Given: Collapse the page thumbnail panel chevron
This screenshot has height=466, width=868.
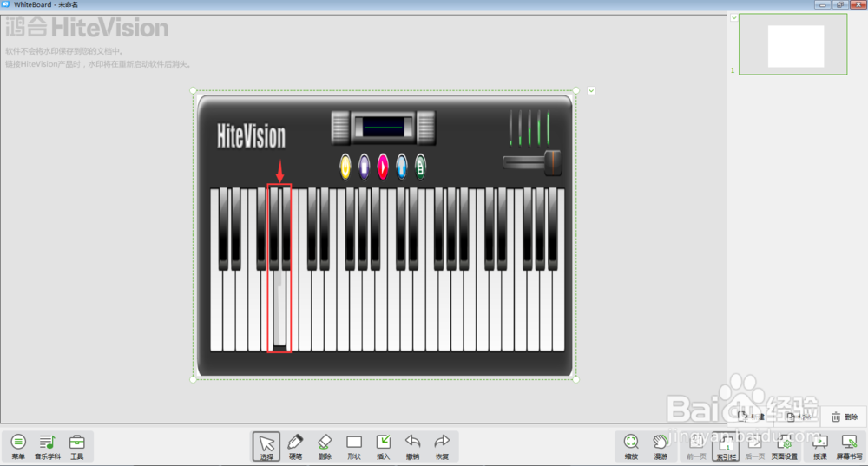Looking at the screenshot, I should [733, 17].
